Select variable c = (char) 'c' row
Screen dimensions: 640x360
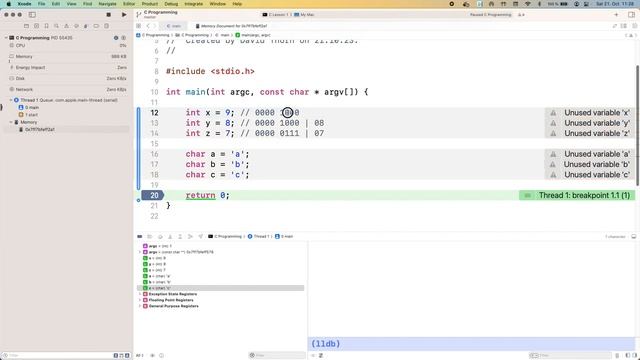(x=220, y=288)
